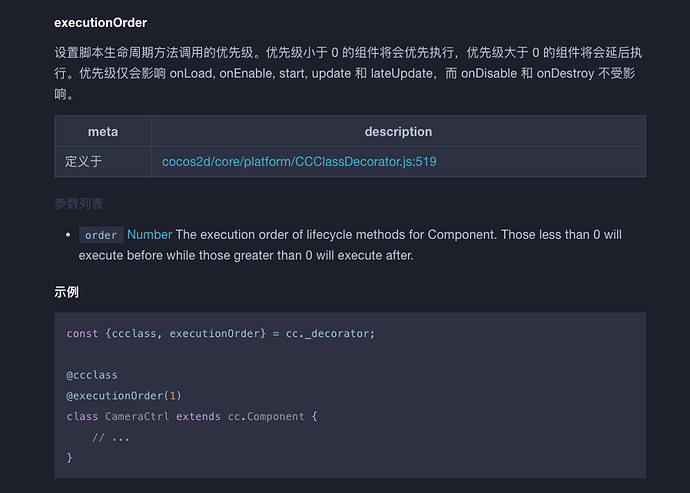Click the closing brace of the code example
Viewport: 690px width, 493px height.
(x=70, y=457)
